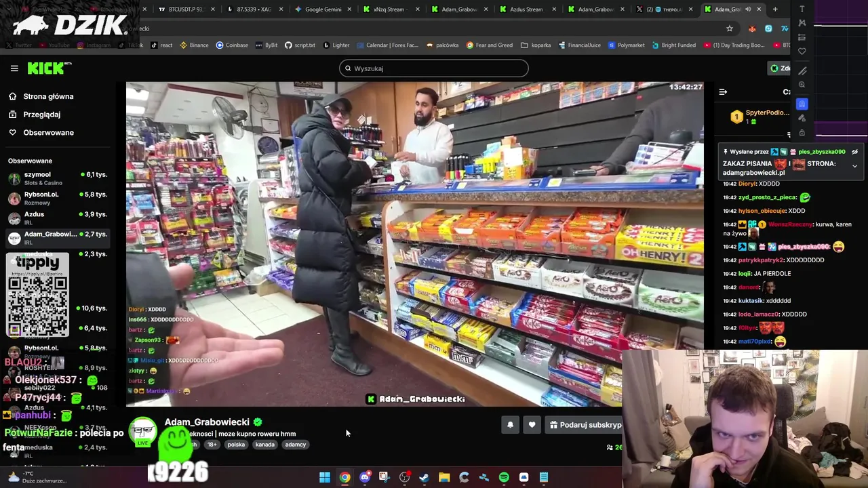Switch to the Google Gemini tab
868x488 pixels.
323,9
